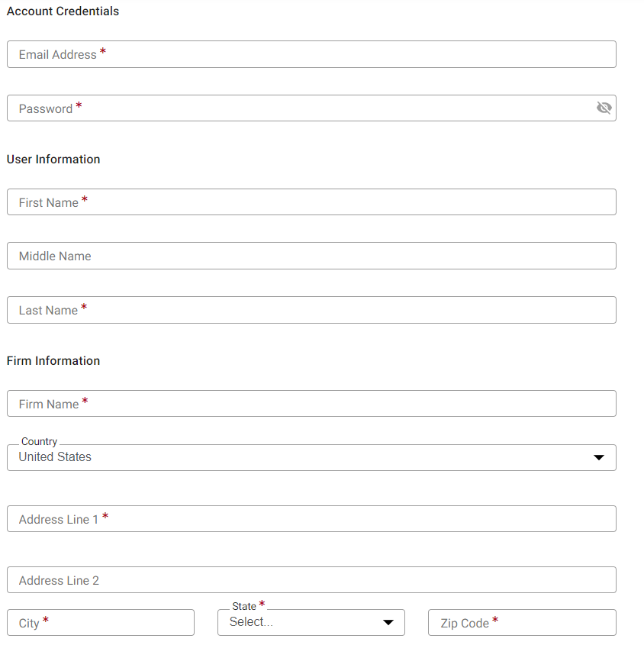
Task: Click the Country dropdown's arrow
Action: [x=599, y=456]
